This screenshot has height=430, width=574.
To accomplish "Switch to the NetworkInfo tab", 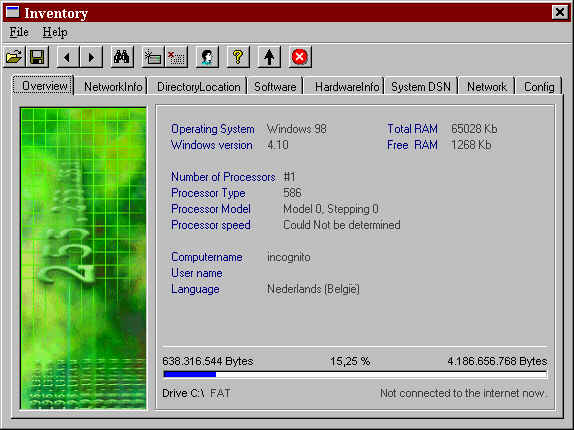I will click(x=113, y=87).
